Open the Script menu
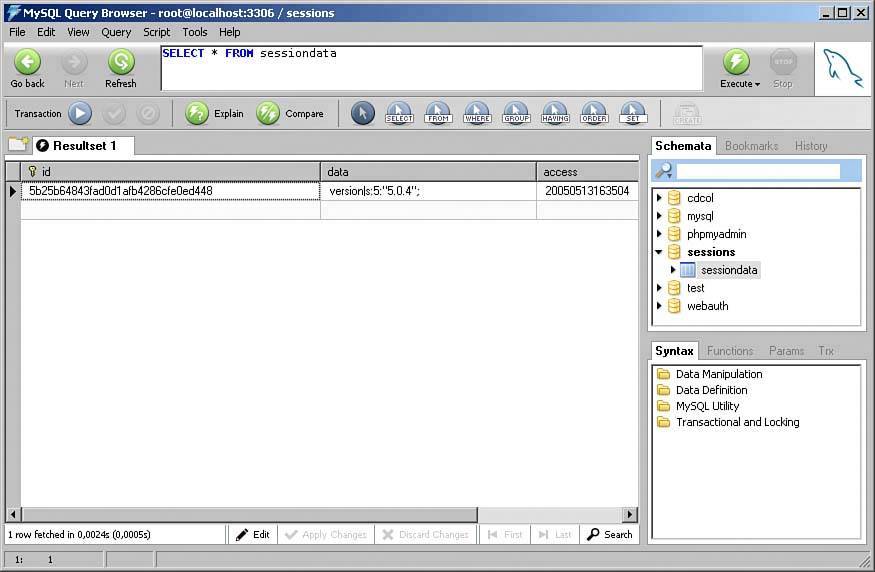The image size is (875, 572). coord(156,32)
